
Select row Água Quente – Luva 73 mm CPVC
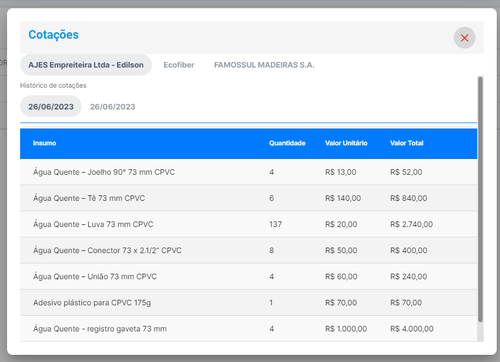(249, 224)
